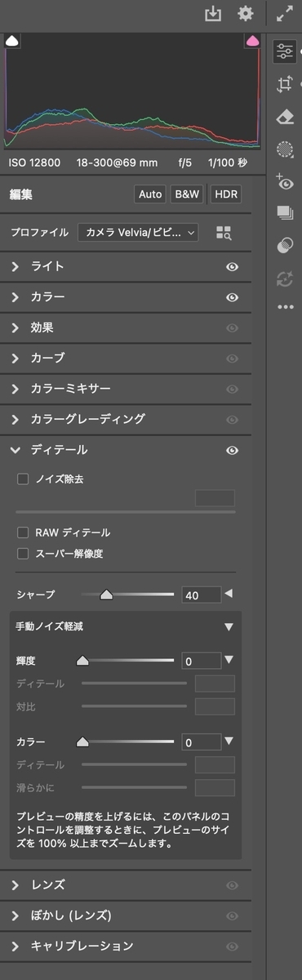Enable the RAW ディテール checkbox
Viewport: 302px width, 980px height.
(x=23, y=532)
